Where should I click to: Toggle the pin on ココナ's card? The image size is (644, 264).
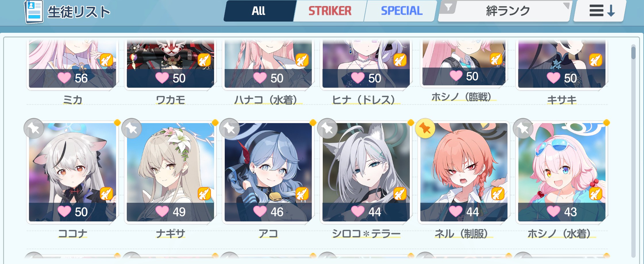(34, 129)
